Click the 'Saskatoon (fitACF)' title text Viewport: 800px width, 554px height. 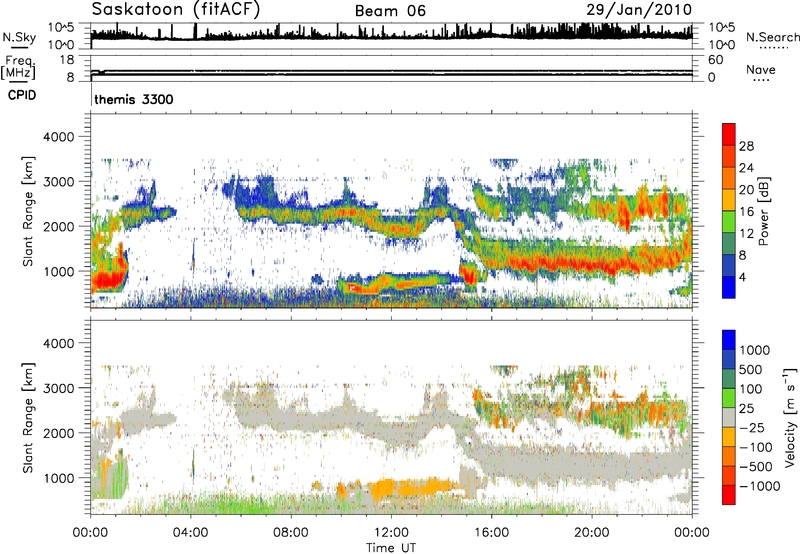click(176, 10)
